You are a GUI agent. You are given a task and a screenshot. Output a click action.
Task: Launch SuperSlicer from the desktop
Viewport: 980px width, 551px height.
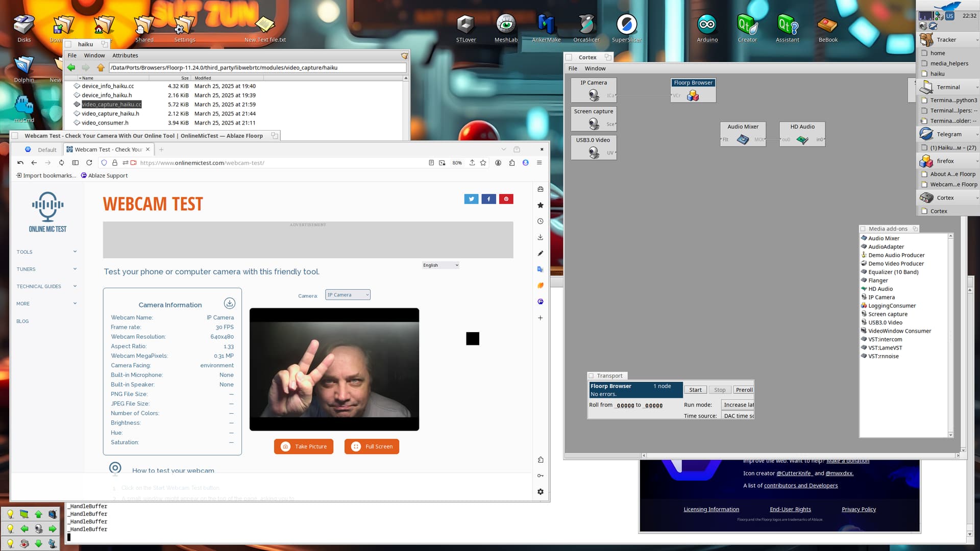[x=626, y=28]
